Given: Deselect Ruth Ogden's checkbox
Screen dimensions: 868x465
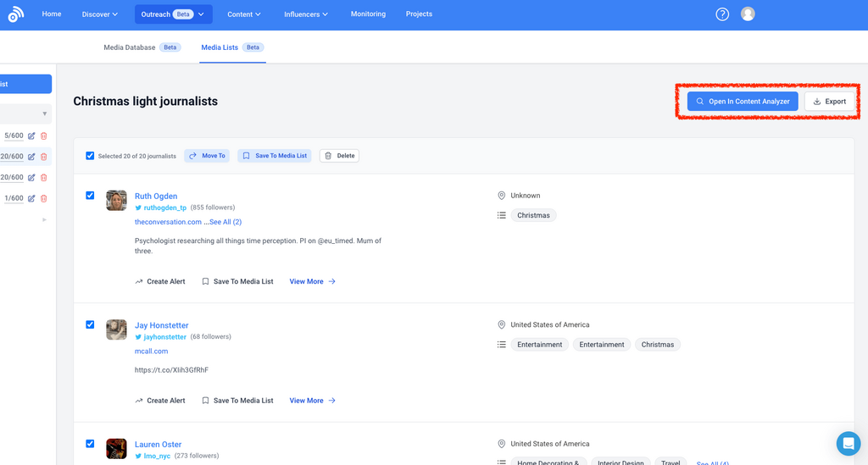Looking at the screenshot, I should coord(90,196).
